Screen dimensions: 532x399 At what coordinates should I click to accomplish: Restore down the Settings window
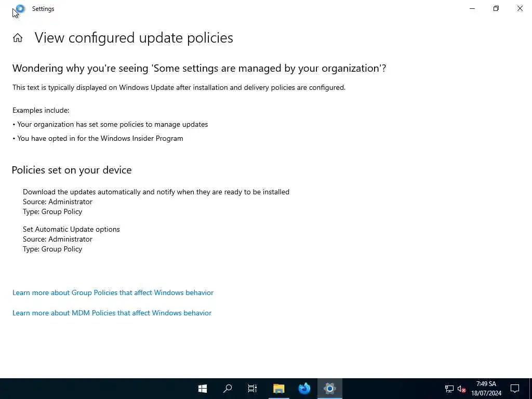(x=496, y=8)
